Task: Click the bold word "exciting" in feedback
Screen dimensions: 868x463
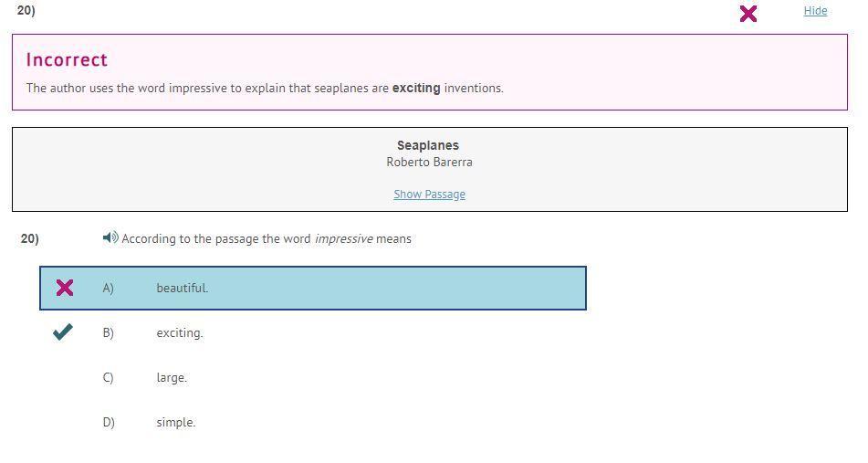Action: click(x=416, y=89)
